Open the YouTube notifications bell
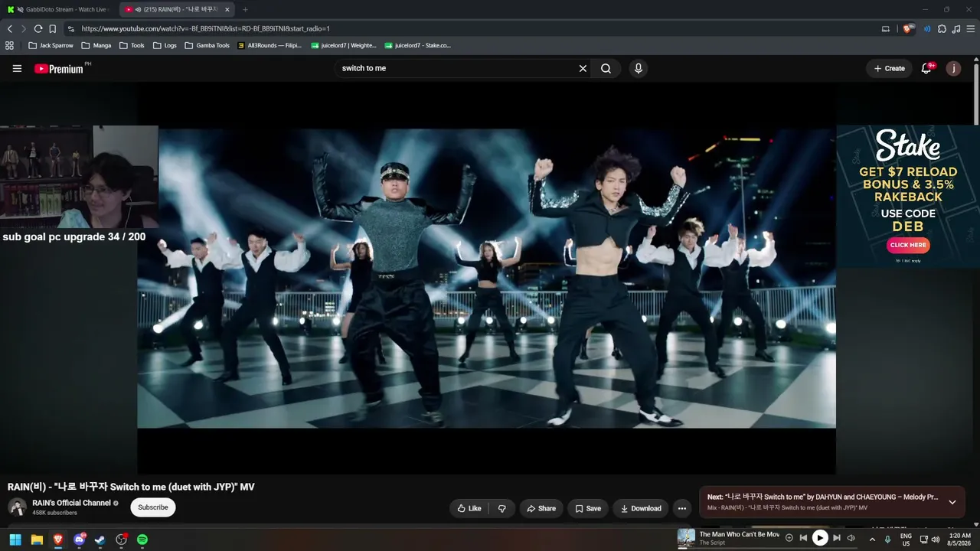This screenshot has width=980, height=551. tap(926, 68)
